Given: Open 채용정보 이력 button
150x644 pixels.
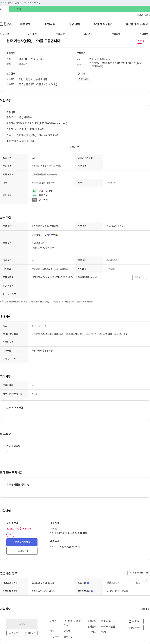Looking at the screenshot, I should [x=134, y=627].
